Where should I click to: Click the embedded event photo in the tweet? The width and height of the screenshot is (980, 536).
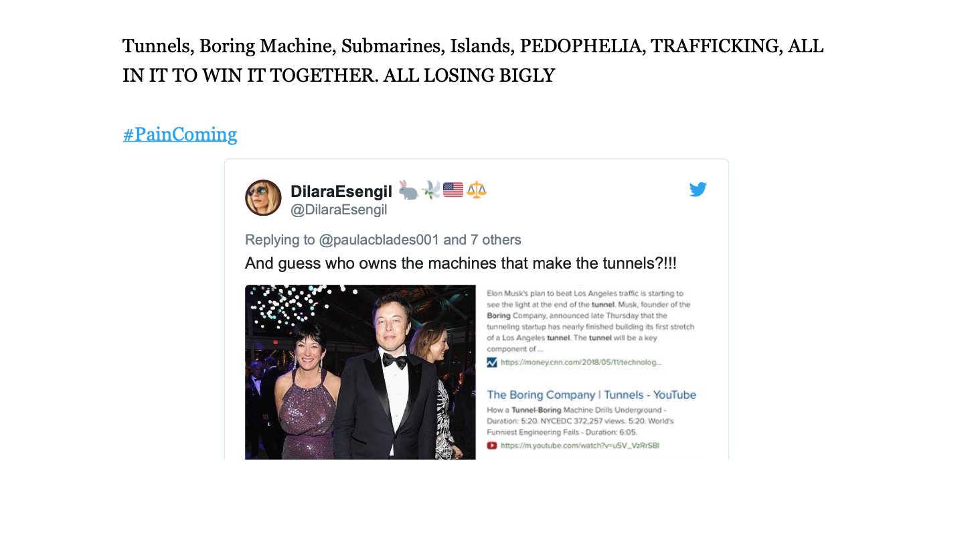pos(360,372)
